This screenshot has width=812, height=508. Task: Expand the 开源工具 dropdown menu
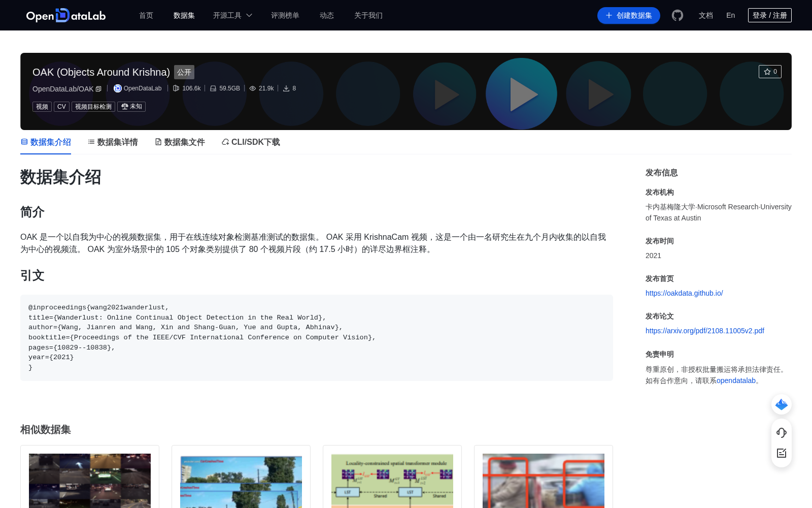[x=232, y=15]
